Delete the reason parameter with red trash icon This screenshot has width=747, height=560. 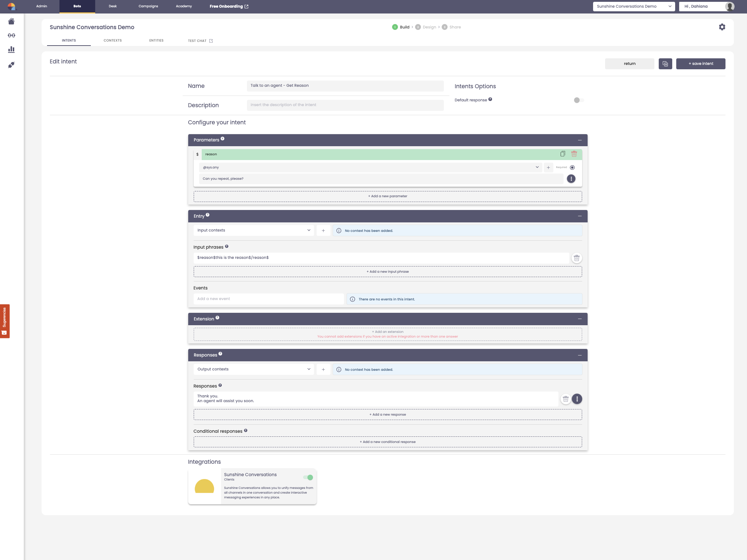[574, 154]
